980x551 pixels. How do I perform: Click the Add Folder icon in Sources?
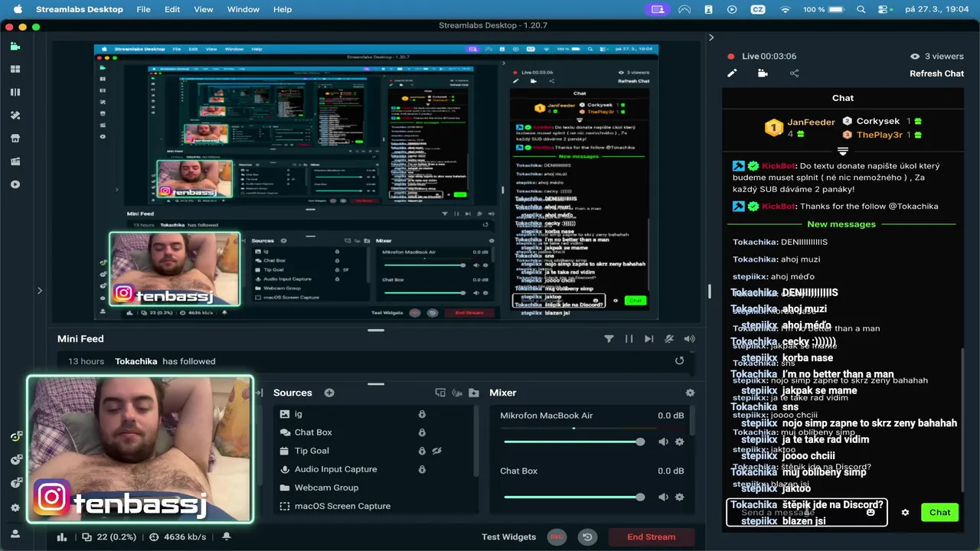(473, 393)
